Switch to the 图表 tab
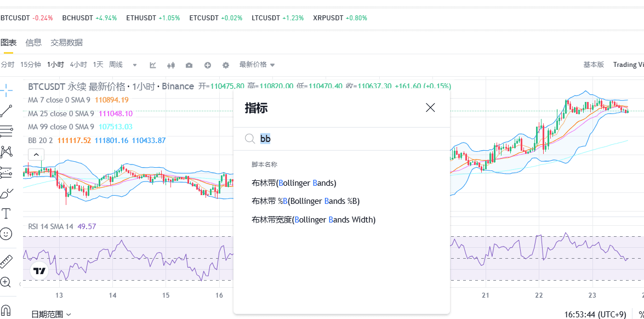644x319 pixels. point(8,42)
